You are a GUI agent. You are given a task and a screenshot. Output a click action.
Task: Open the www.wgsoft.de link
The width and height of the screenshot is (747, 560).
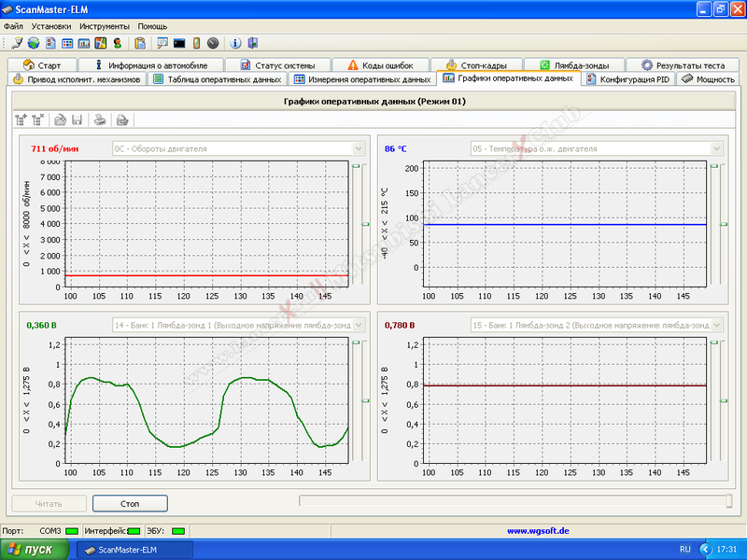click(x=538, y=530)
